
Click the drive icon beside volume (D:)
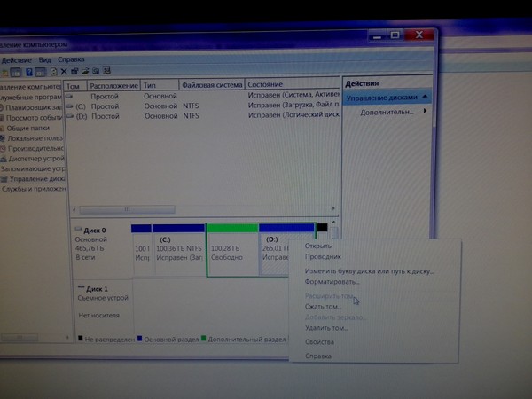click(x=70, y=116)
